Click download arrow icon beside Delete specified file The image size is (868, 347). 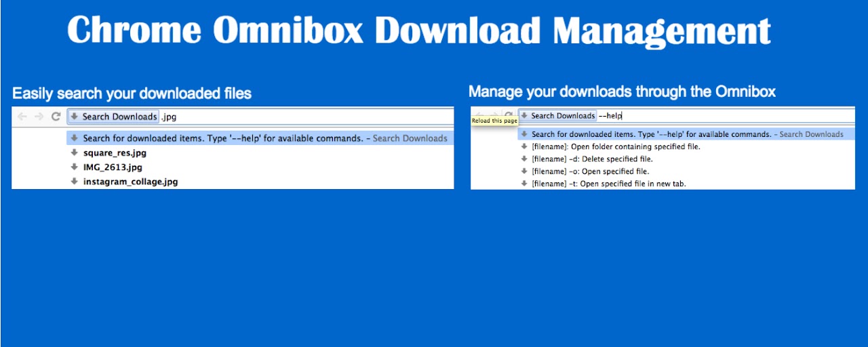[x=524, y=159]
